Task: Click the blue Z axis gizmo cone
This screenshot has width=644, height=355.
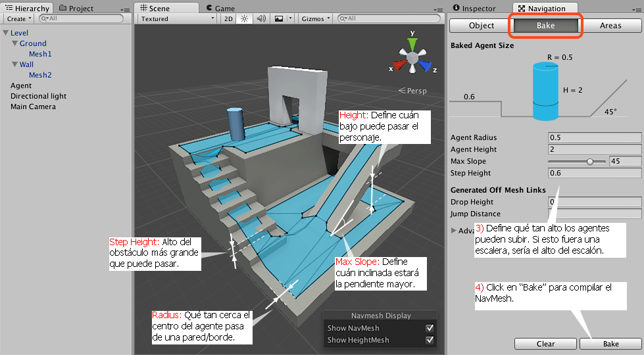Action: pos(426,66)
